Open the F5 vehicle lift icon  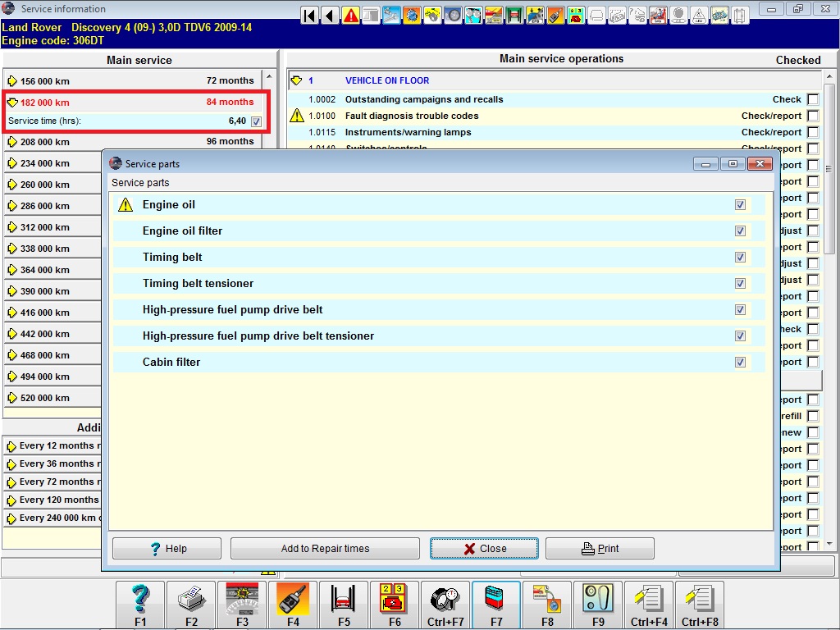tap(344, 605)
